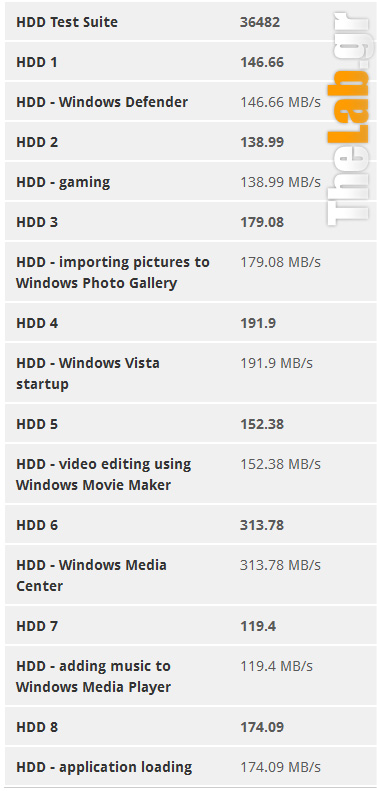Select the HDD 3 score 179.08
The height and width of the screenshot is (791, 377).
coord(262,222)
